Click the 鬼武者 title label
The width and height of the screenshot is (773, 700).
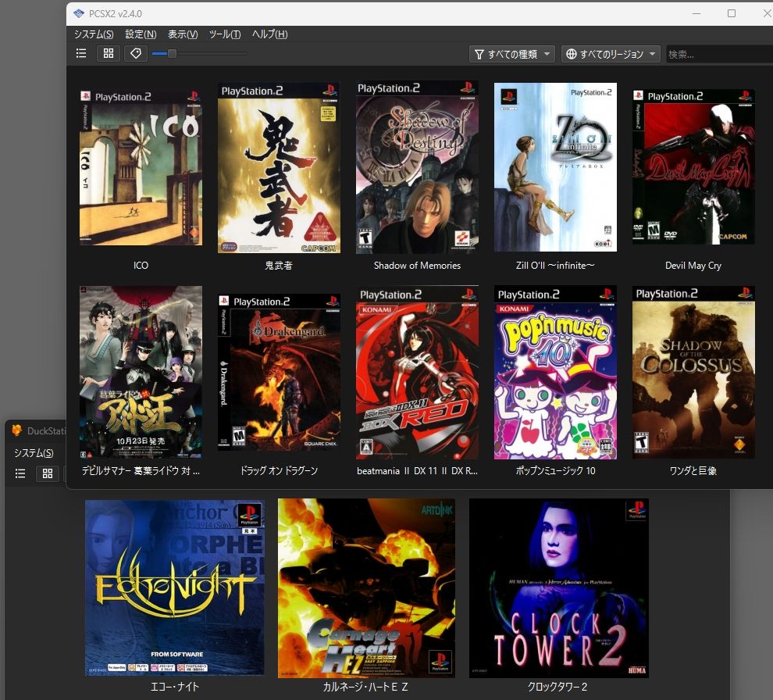pos(279,266)
